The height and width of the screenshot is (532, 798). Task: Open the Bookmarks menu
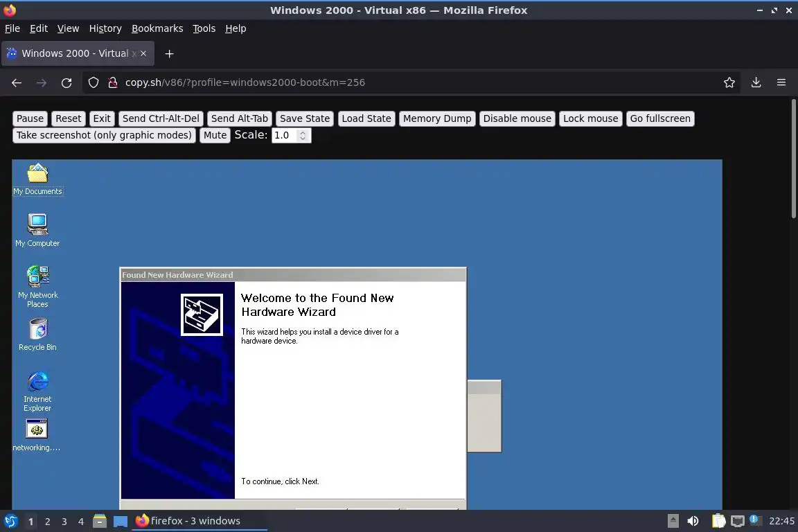point(157,28)
